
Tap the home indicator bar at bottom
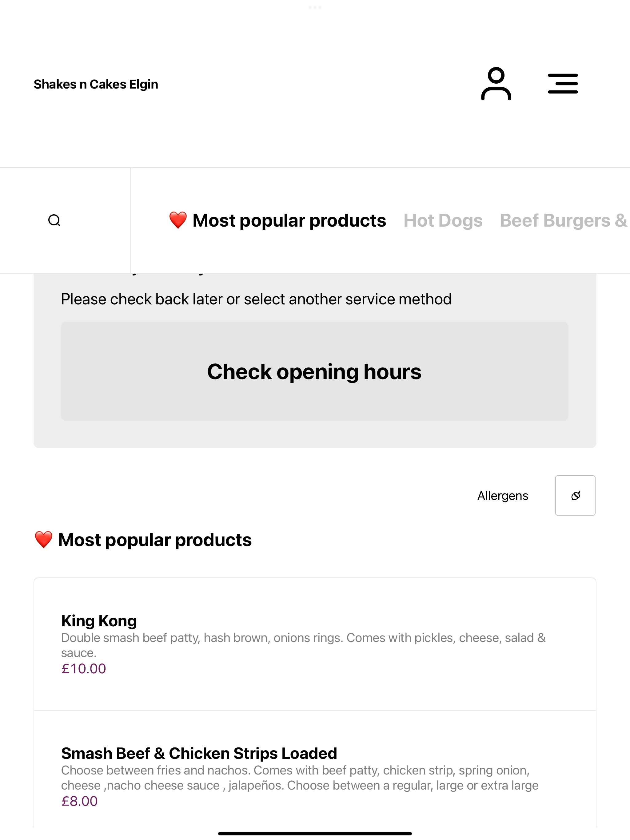pyautogui.click(x=315, y=834)
